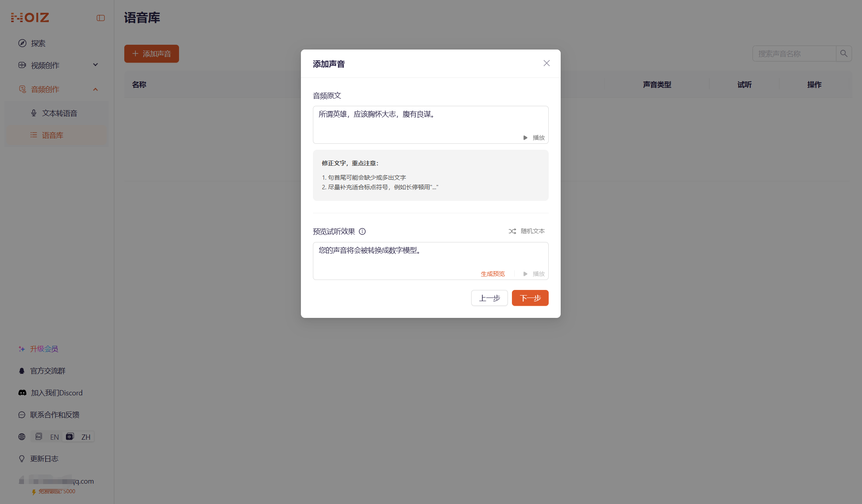862x504 pixels.
Task: Click the 探索 compass icon
Action: [x=22, y=43]
